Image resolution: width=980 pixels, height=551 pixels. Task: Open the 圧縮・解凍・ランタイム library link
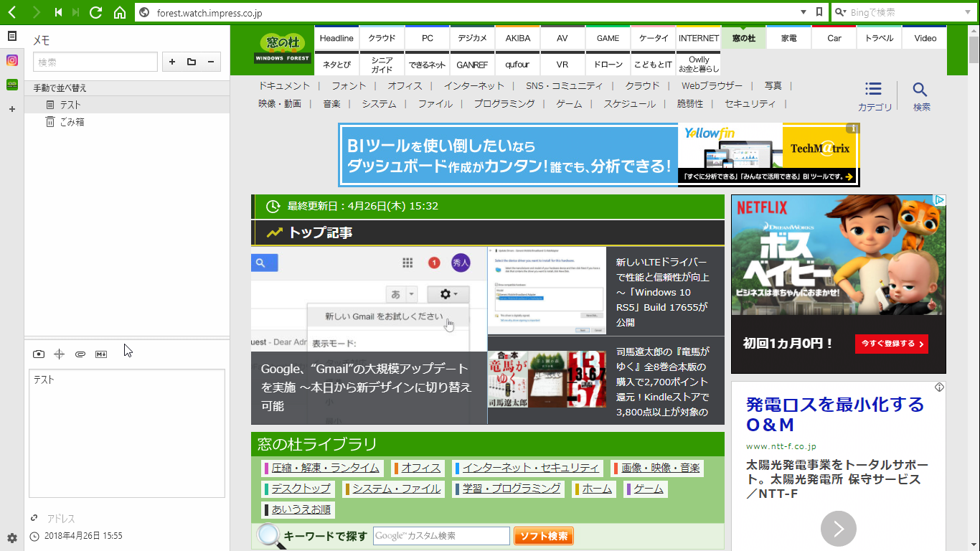click(x=323, y=467)
